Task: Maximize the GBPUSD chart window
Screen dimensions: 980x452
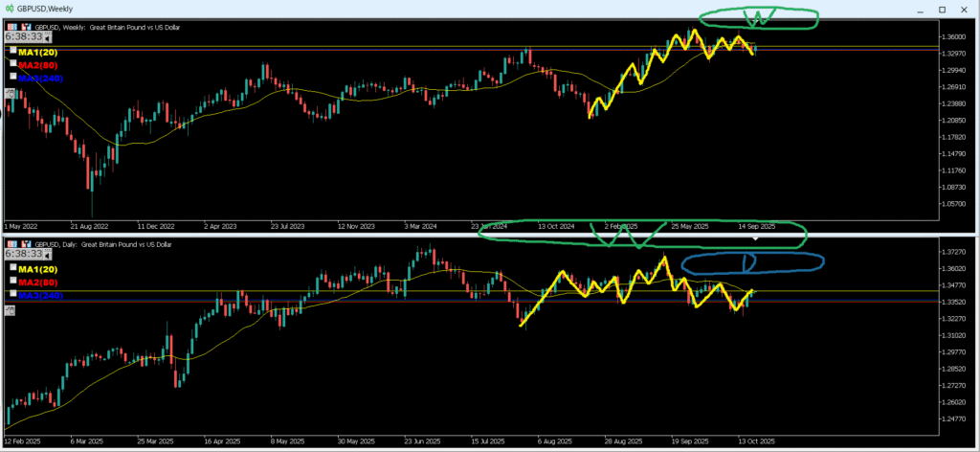Action: pos(942,10)
